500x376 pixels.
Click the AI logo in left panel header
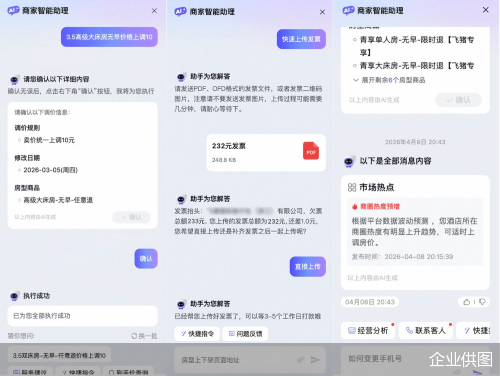coord(13,11)
